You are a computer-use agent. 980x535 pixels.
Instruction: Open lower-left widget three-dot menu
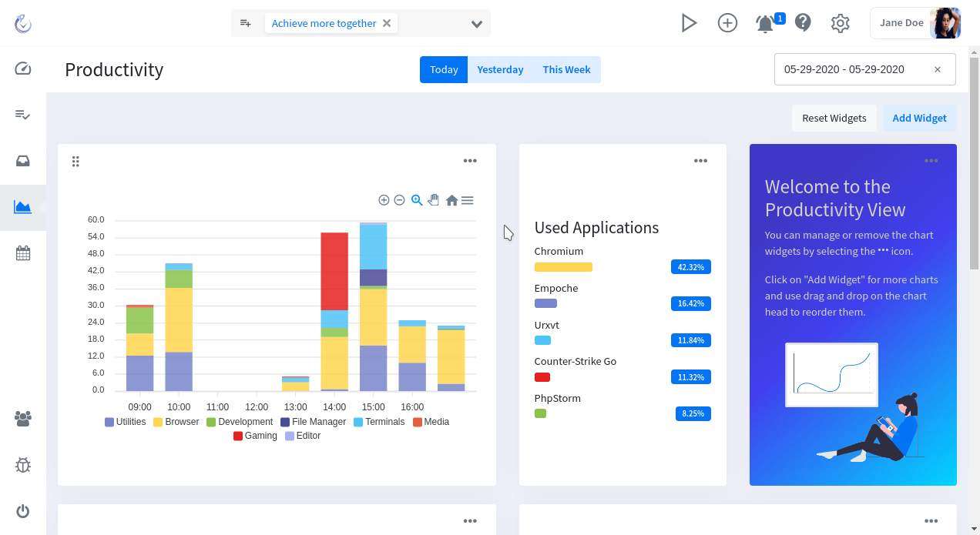point(470,521)
